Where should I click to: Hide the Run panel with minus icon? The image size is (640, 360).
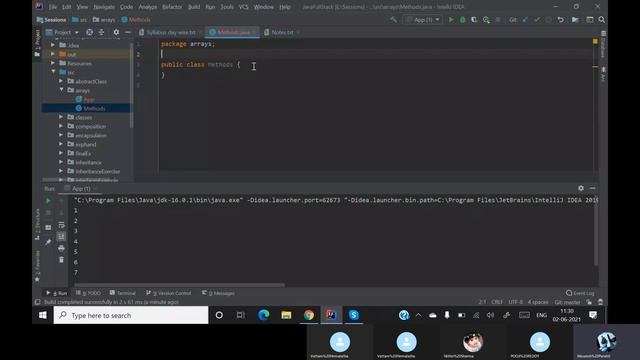click(x=593, y=188)
